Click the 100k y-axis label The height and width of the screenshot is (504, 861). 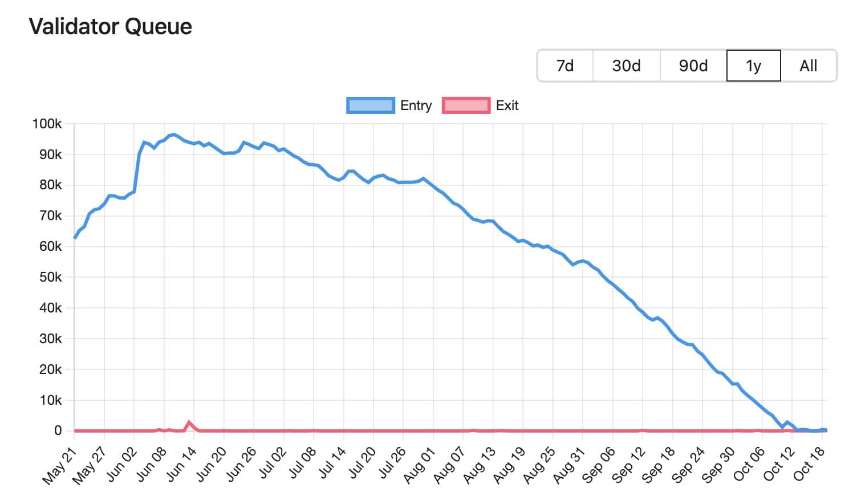[x=47, y=124]
